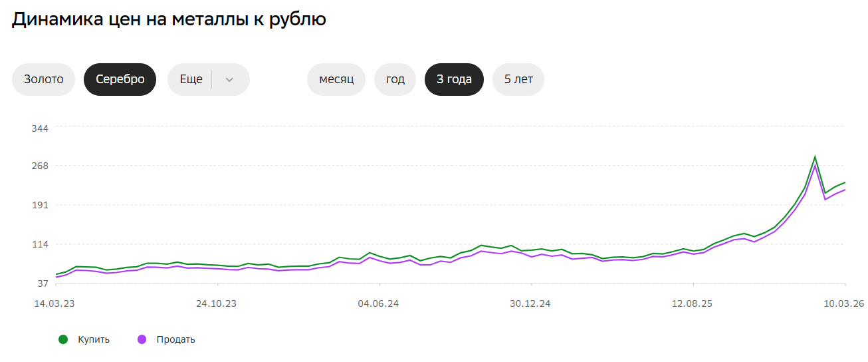Show the 5 лет price range
Viewport: 868px width, 362px height.
click(518, 79)
